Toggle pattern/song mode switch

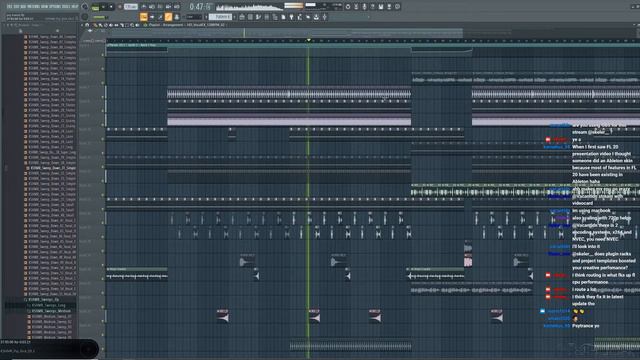pos(96,7)
